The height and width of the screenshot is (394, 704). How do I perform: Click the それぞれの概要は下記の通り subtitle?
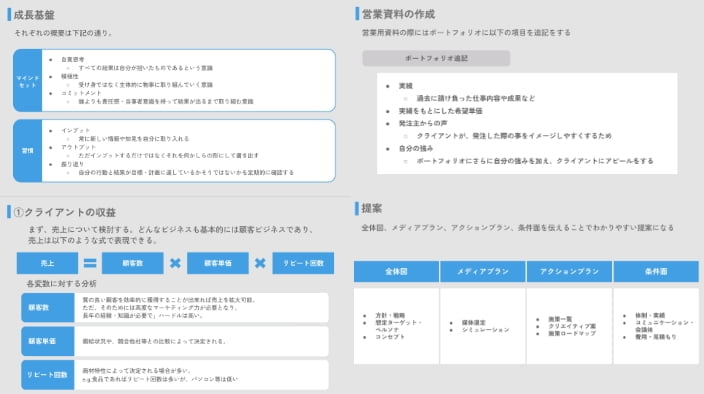pyautogui.click(x=63, y=33)
